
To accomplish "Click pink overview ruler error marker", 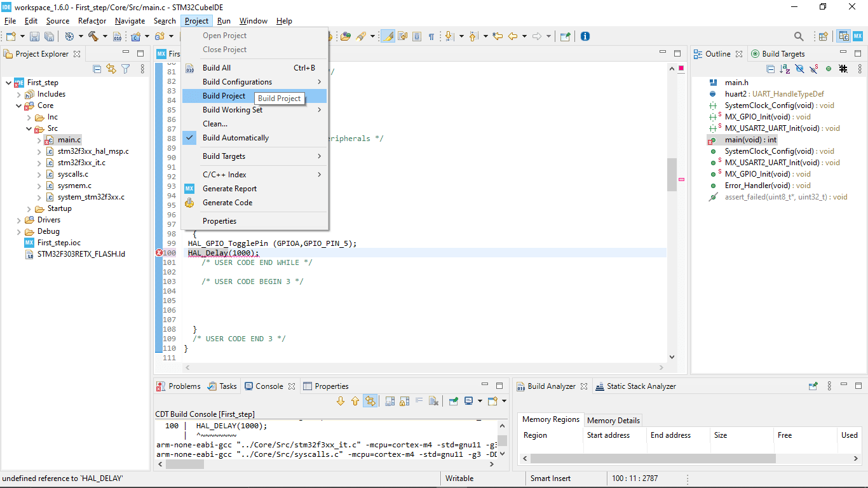I will tap(681, 180).
